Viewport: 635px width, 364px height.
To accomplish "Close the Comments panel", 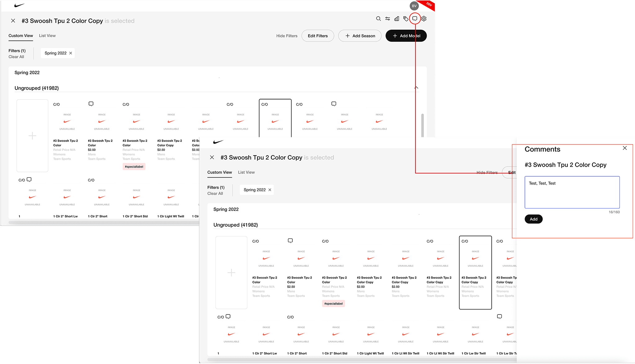I will (625, 148).
